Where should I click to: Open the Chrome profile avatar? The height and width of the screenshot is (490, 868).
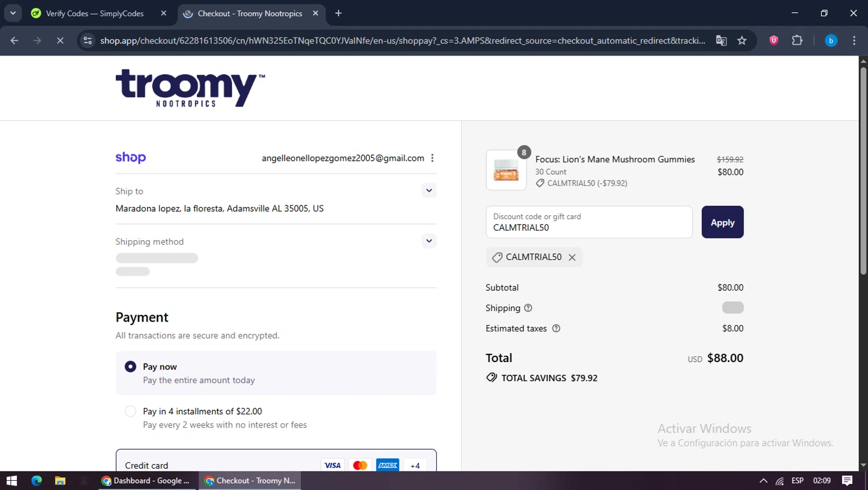[831, 40]
